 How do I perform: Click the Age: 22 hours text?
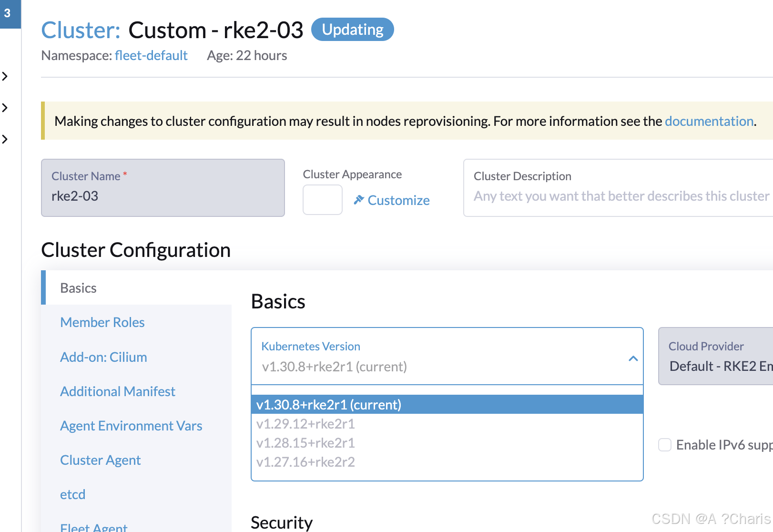click(247, 55)
